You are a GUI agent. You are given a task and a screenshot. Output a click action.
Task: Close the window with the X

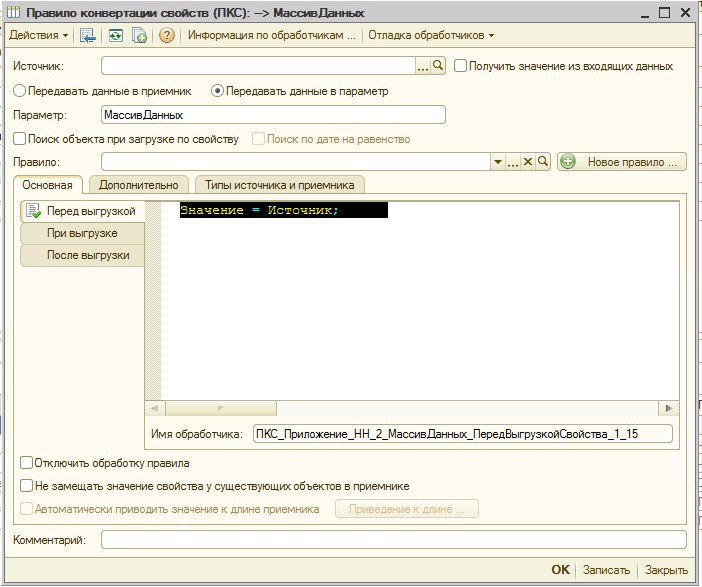click(x=685, y=13)
